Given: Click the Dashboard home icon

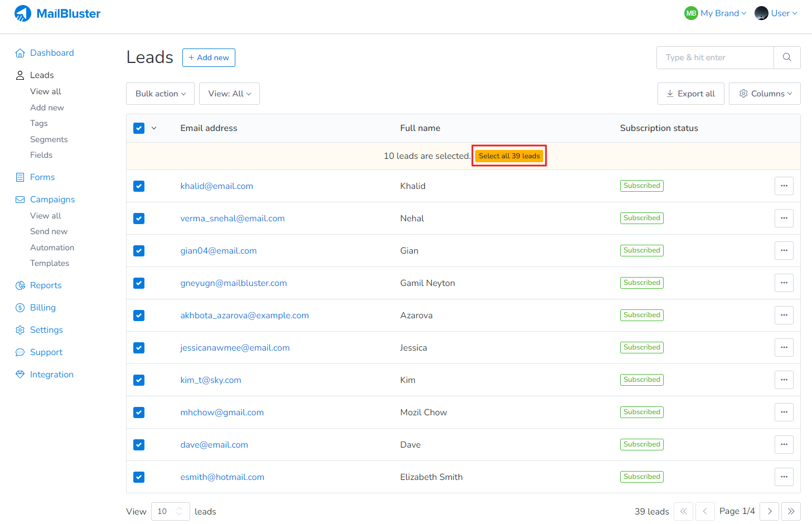Looking at the screenshot, I should pos(20,52).
